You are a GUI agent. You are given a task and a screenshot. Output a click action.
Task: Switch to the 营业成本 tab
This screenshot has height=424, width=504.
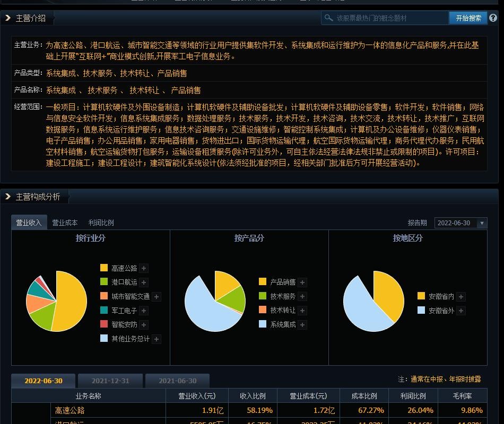tap(65, 223)
